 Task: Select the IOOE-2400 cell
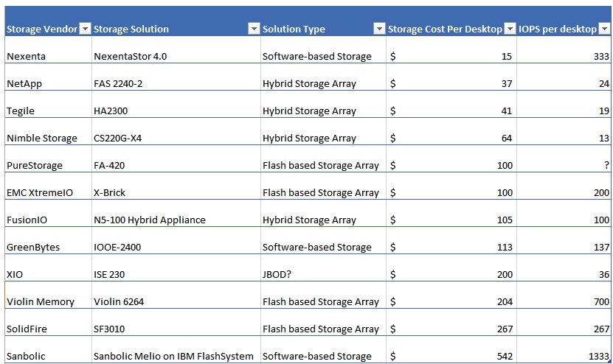[176, 241]
